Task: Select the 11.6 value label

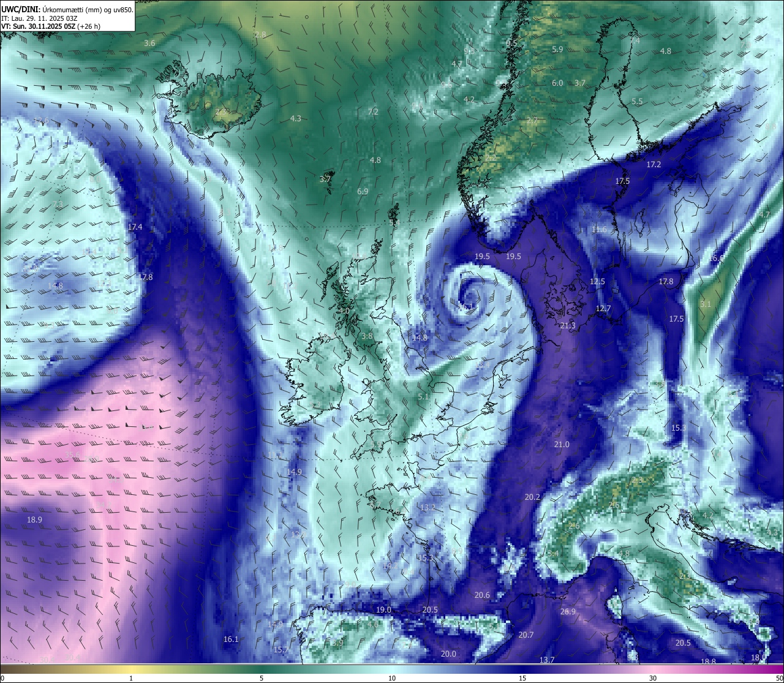Action: (x=599, y=230)
